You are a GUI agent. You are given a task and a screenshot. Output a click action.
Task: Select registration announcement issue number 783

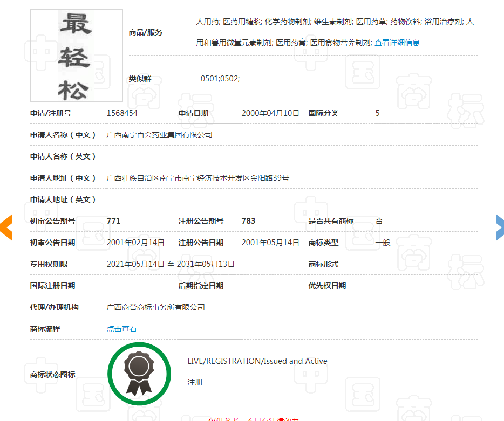coord(248,221)
